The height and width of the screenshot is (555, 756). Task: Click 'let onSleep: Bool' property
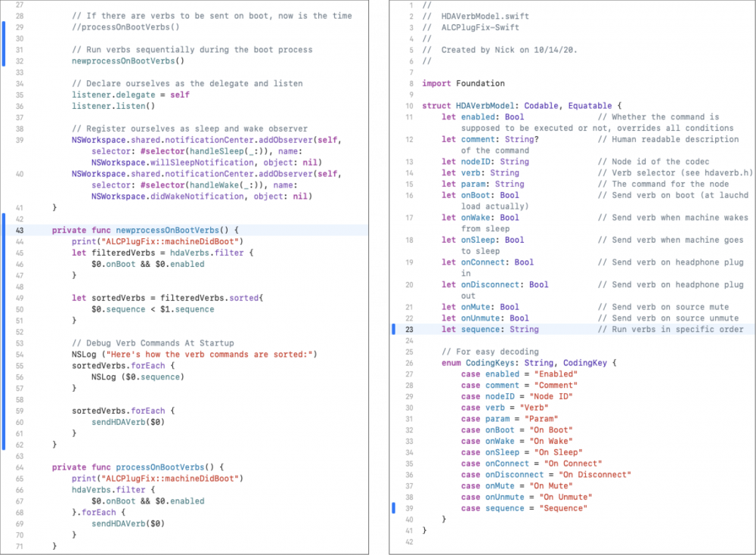(x=482, y=240)
